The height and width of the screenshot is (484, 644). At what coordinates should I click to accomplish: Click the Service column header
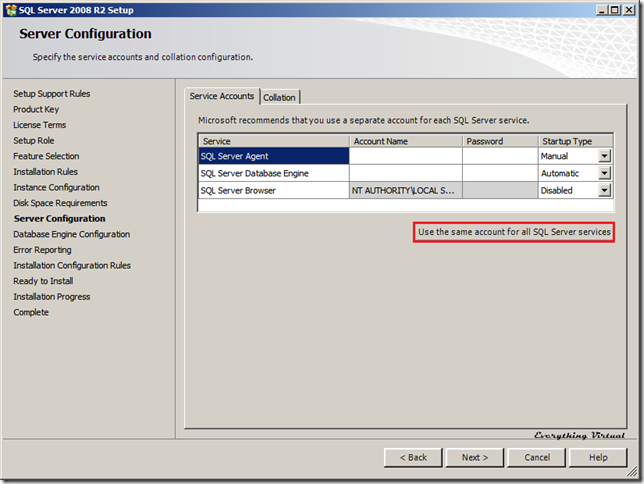274,141
